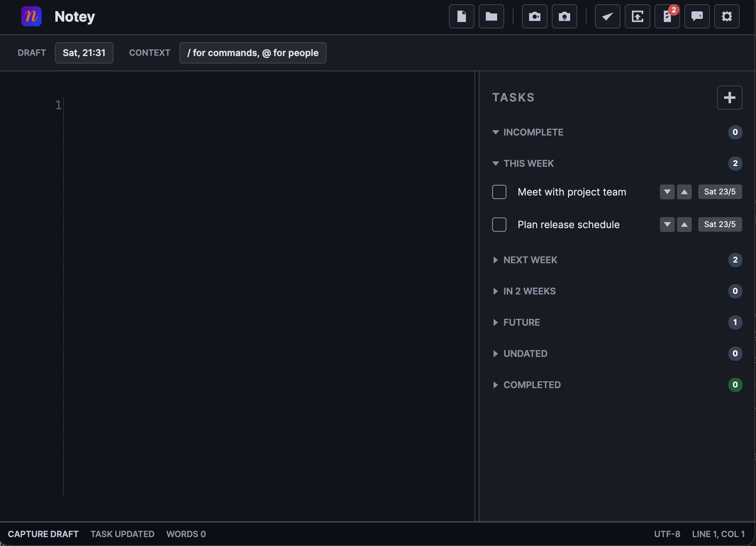Click the divider between editor and tasks panel
The image size is (756, 546).
(477, 296)
